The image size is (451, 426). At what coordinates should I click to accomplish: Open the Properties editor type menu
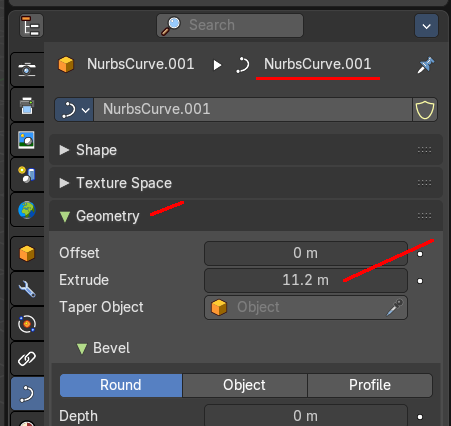click(31, 25)
